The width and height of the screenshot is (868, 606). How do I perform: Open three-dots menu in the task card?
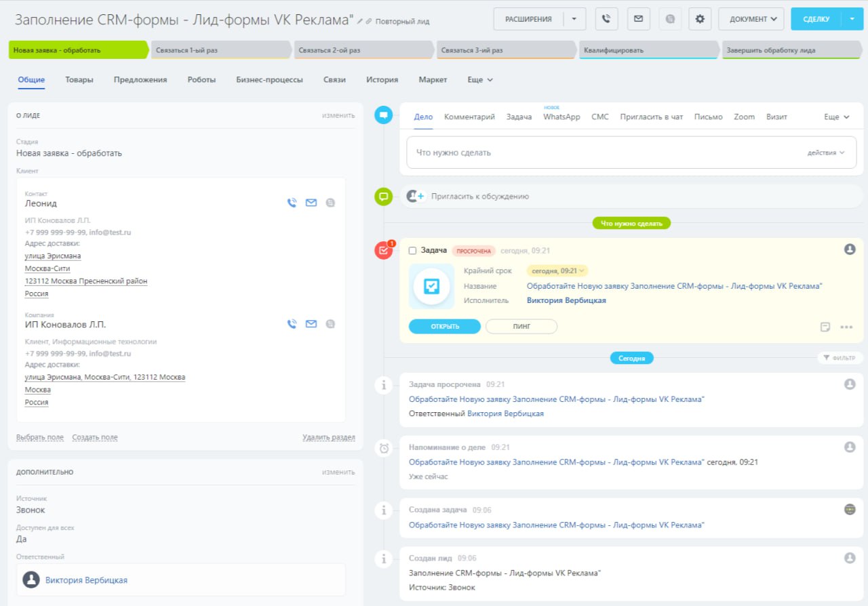tap(846, 327)
